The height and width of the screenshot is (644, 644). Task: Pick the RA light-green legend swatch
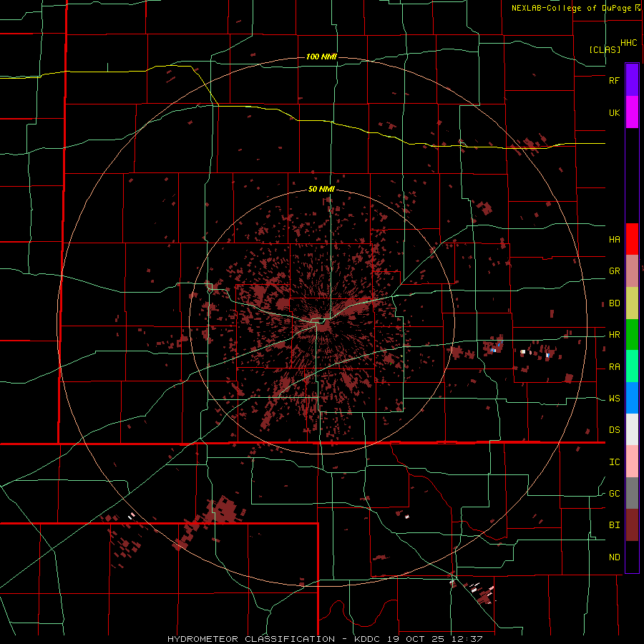point(632,366)
